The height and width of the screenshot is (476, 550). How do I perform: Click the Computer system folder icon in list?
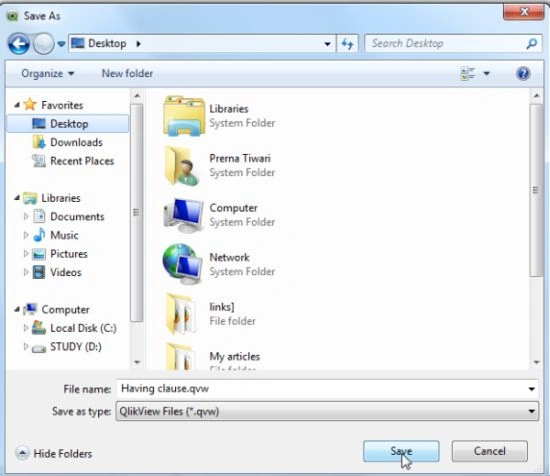[x=183, y=215]
